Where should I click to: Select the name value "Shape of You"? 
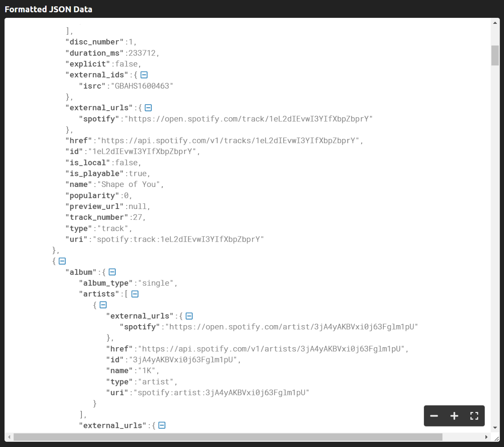[128, 184]
